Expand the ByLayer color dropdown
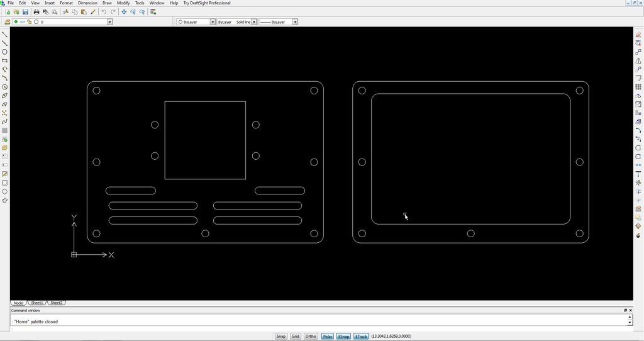This screenshot has width=644, height=341. click(213, 22)
